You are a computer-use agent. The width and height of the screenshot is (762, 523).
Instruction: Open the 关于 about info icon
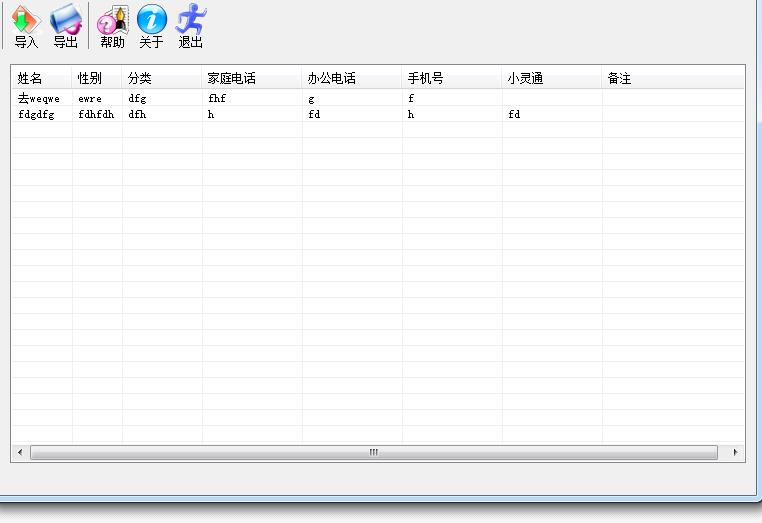(151, 26)
